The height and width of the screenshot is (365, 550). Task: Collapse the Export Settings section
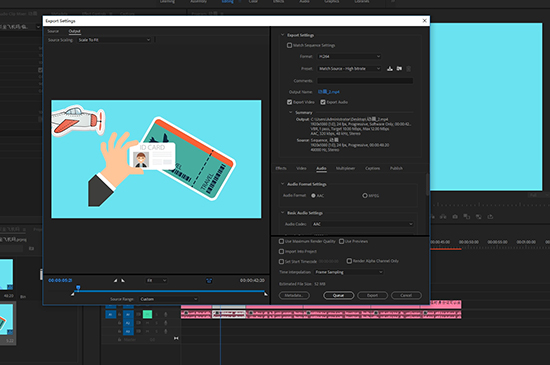(282, 35)
